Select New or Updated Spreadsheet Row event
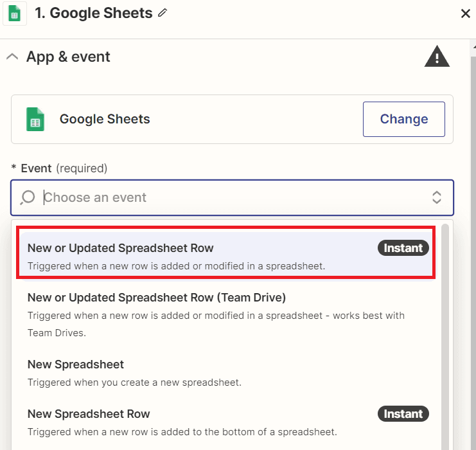 tap(226, 256)
